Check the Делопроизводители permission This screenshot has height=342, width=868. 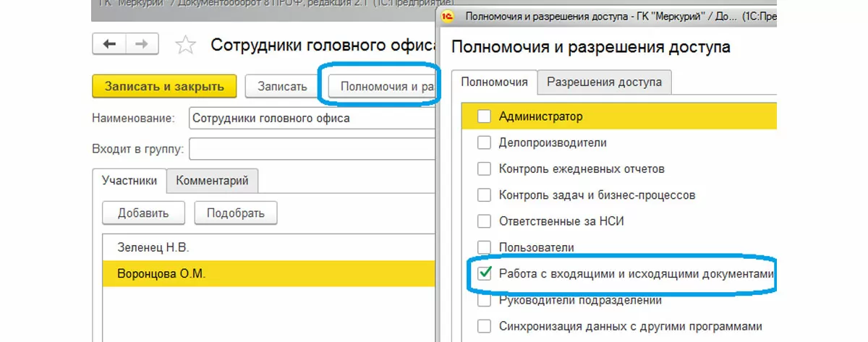point(484,142)
